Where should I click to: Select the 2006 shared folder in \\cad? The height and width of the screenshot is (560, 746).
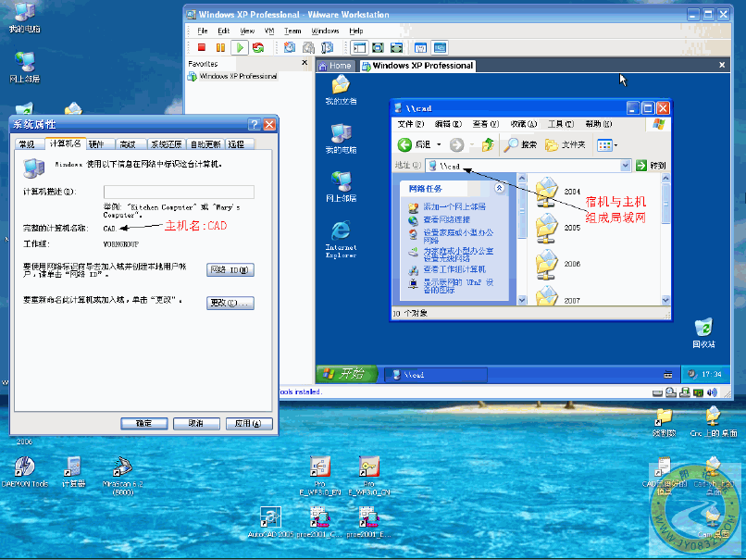pyautogui.click(x=558, y=264)
